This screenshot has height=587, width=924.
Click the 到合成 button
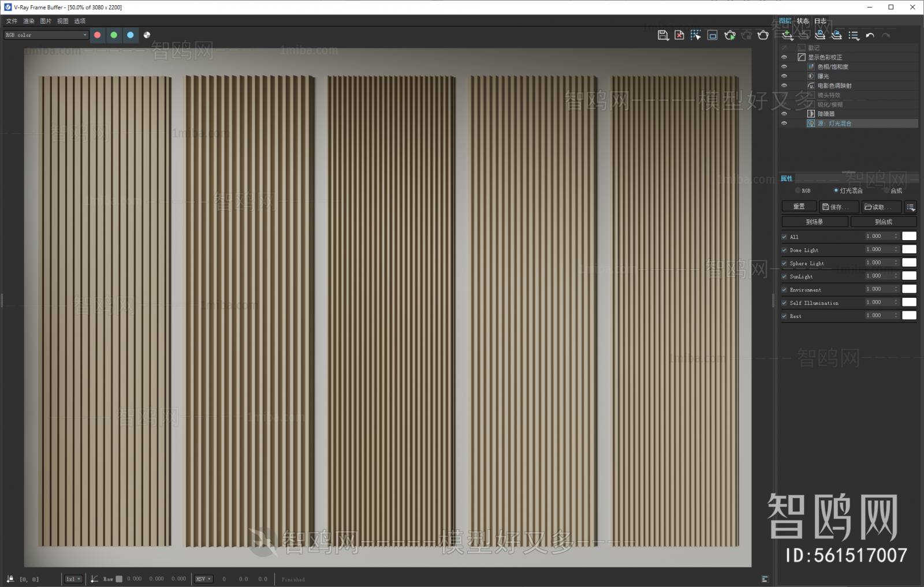884,222
